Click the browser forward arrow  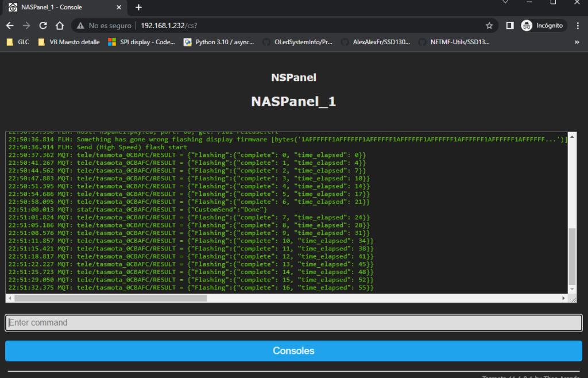(x=26, y=25)
